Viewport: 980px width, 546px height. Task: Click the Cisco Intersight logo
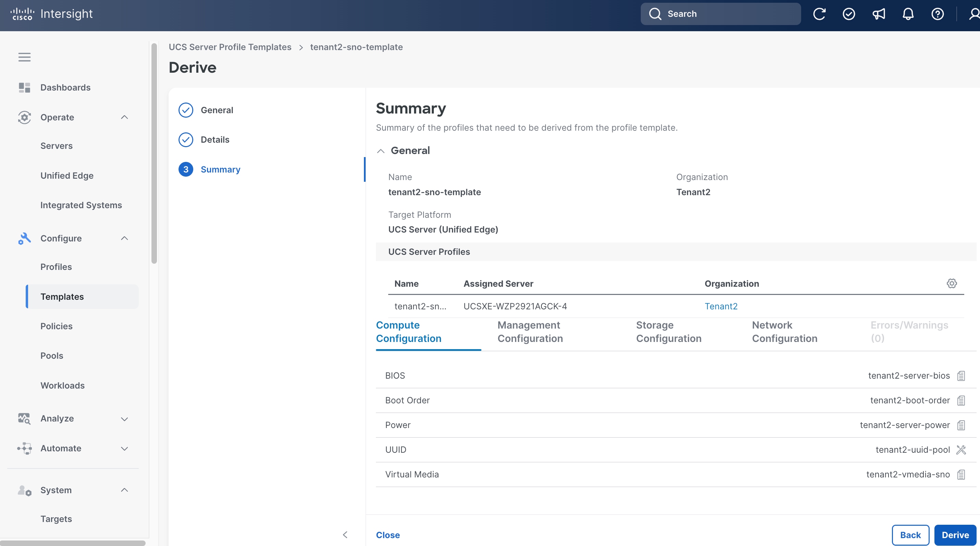pos(51,14)
